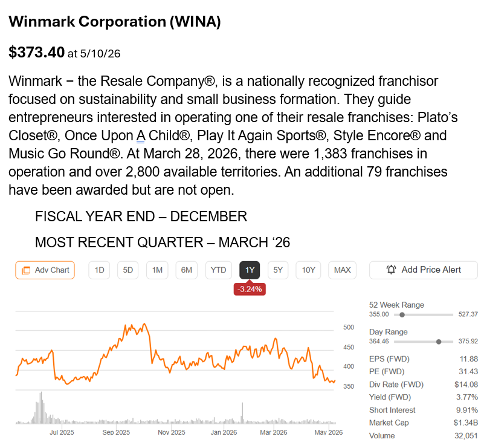This screenshot has width=484, height=448.
Task: Change chart to 10Y range
Action: 308,270
